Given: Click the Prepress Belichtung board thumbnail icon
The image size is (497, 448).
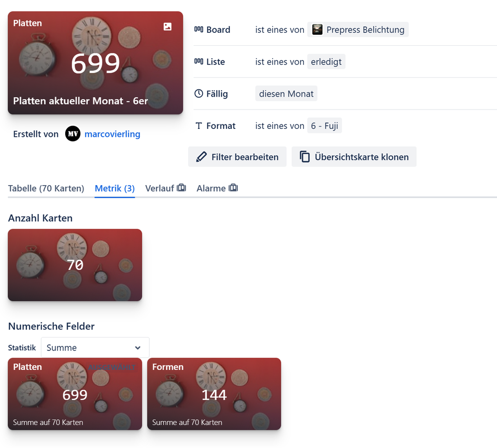Looking at the screenshot, I should coord(317,30).
